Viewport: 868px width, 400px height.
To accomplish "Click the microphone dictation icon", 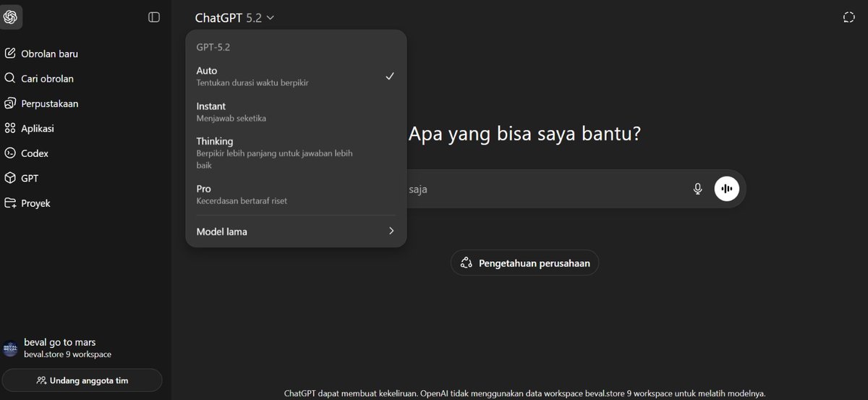I will pyautogui.click(x=697, y=189).
